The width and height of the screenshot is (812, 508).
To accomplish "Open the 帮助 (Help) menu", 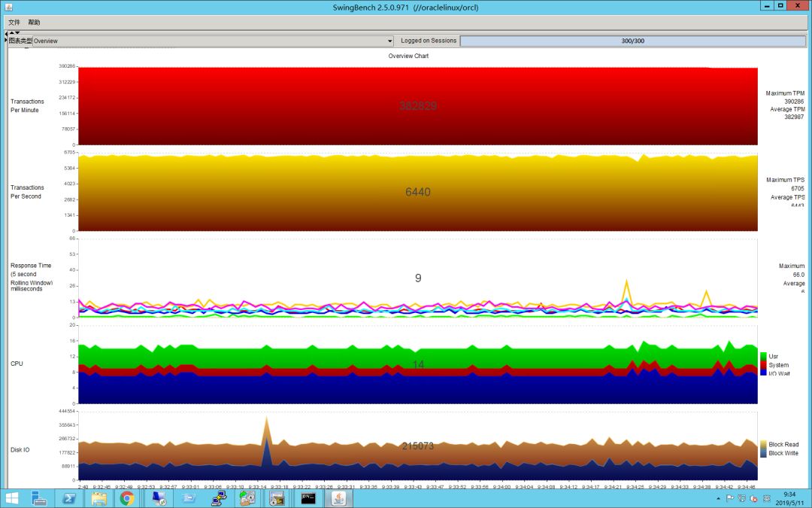I will (34, 23).
